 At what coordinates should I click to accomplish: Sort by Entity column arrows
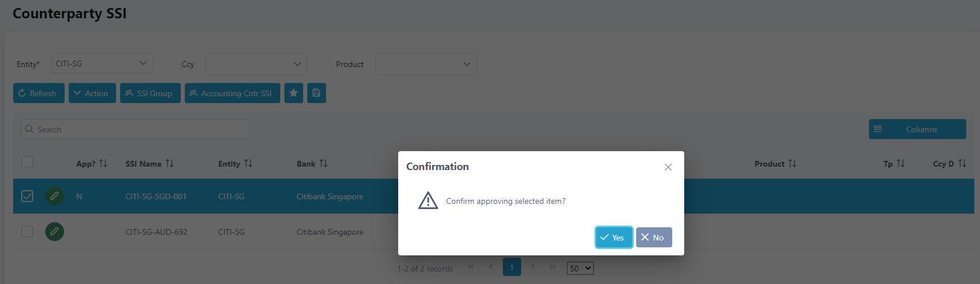248,164
